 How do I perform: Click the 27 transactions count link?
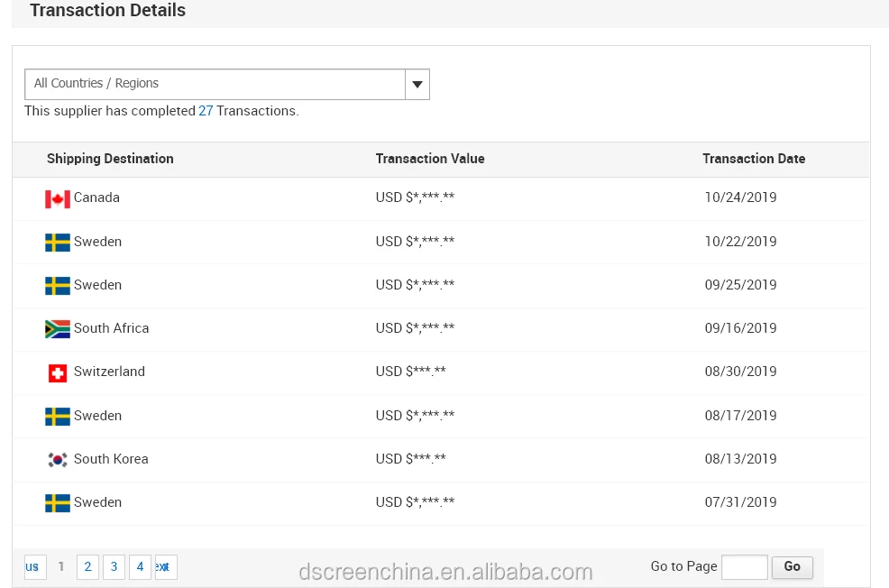[206, 111]
